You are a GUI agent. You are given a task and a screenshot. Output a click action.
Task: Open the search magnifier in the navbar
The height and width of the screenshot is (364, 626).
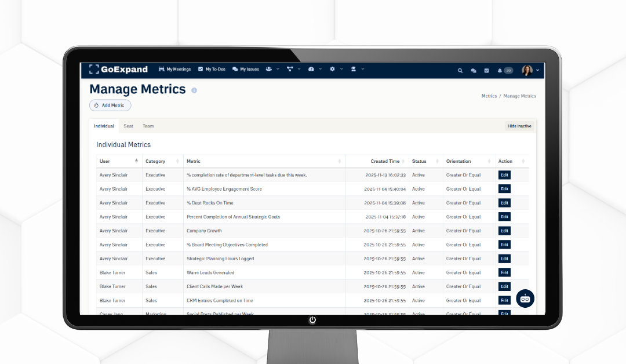(x=460, y=70)
